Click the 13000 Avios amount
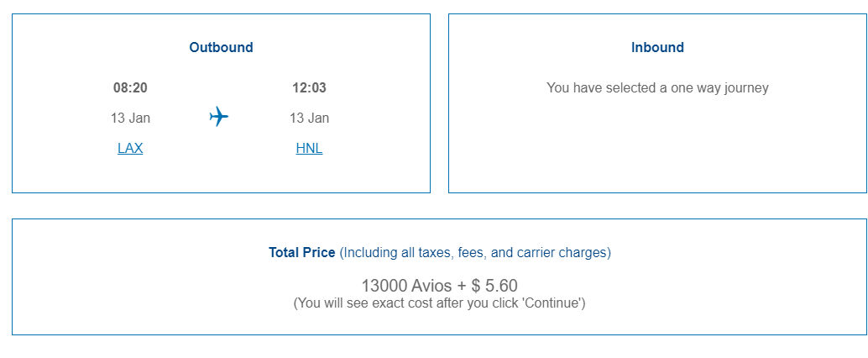This screenshot has height=358, width=868. click(x=407, y=286)
